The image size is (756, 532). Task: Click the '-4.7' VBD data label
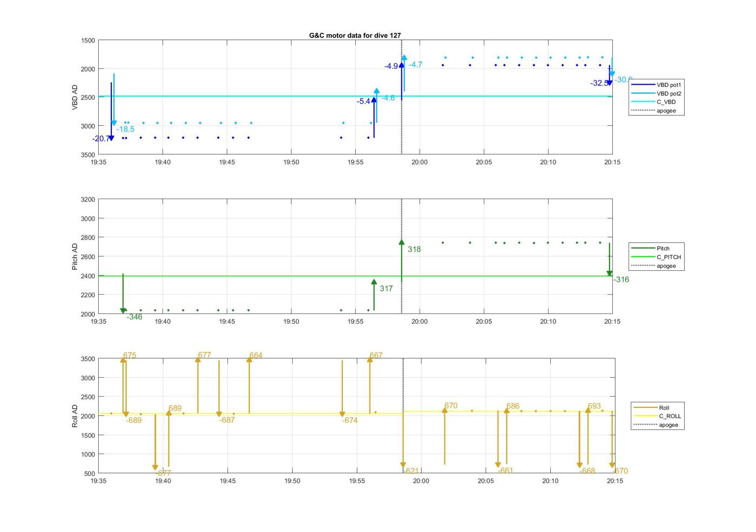point(415,64)
